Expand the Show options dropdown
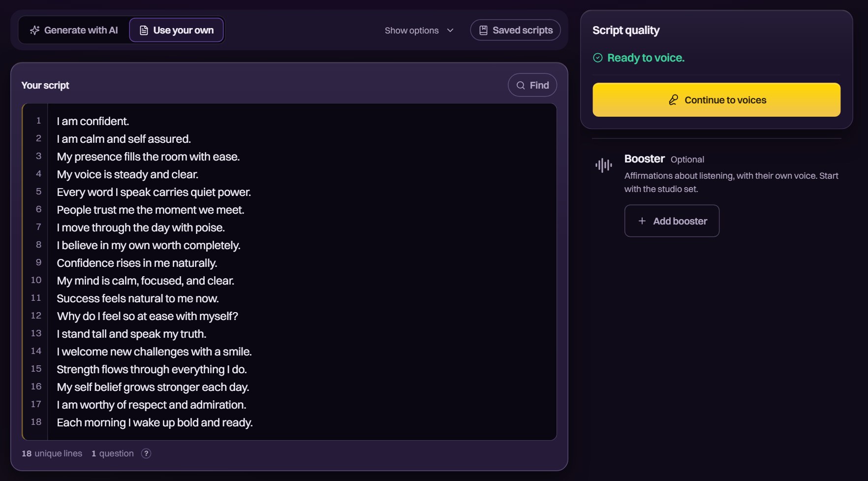This screenshot has height=481, width=868. click(419, 31)
